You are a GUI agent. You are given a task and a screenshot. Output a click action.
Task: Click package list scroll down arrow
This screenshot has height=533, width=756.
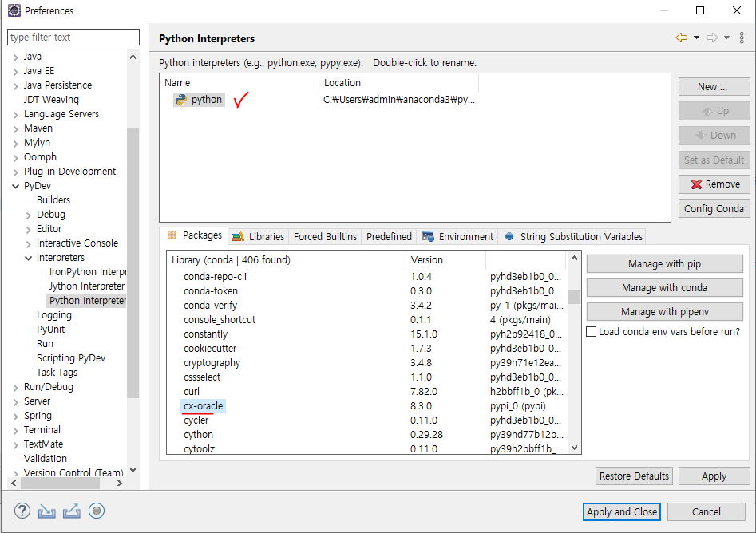(x=574, y=448)
